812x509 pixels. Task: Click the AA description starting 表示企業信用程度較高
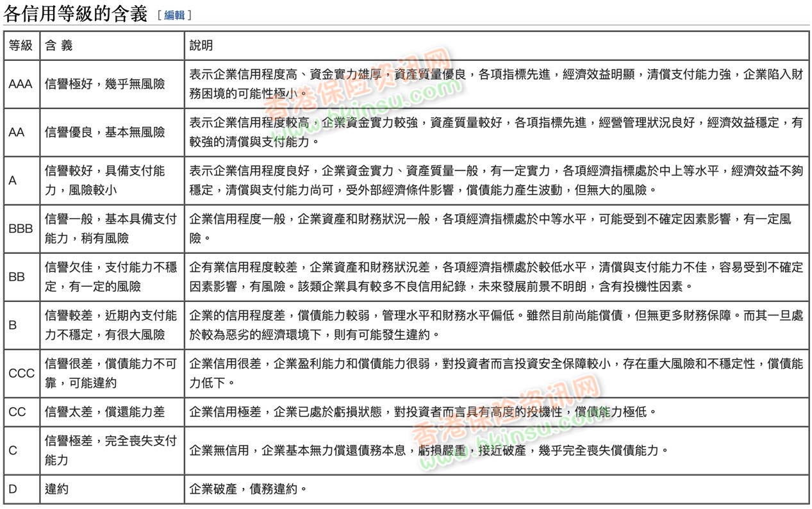click(x=496, y=131)
